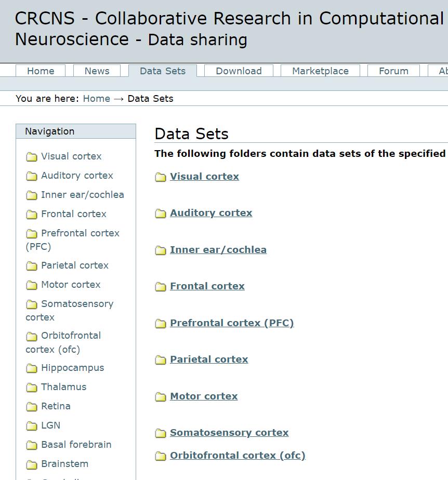Click Home link in breadcrumb trail
This screenshot has width=448, height=480.
coord(96,99)
